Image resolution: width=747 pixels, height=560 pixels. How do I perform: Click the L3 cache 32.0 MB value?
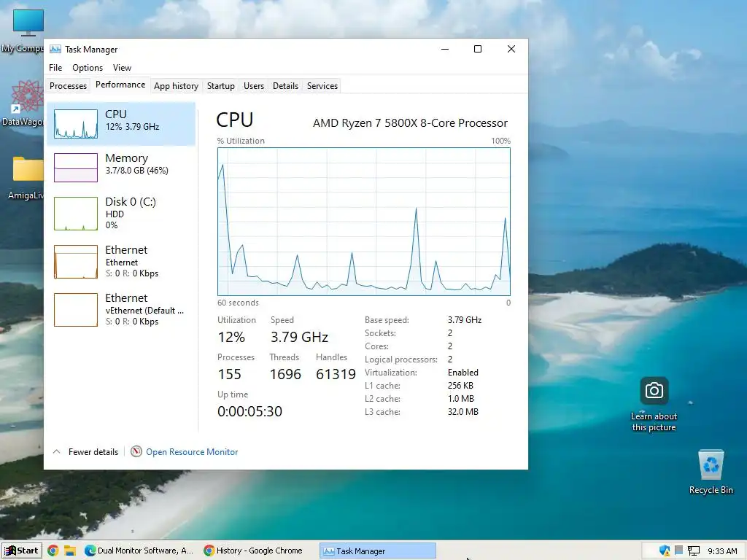tap(462, 412)
